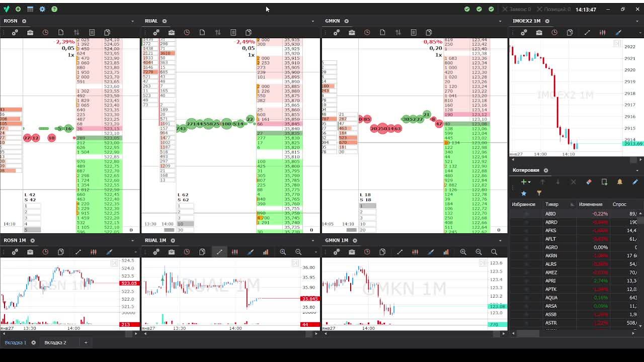Click the red clock icon in RUAL order book
Image resolution: width=644 pixels, height=362 pixels.
pos(187,32)
